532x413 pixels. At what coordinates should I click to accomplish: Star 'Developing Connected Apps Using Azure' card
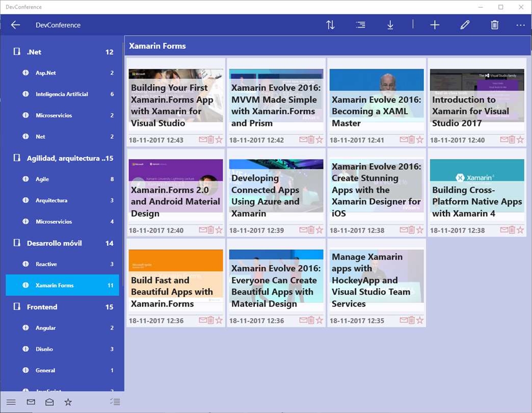click(x=320, y=230)
